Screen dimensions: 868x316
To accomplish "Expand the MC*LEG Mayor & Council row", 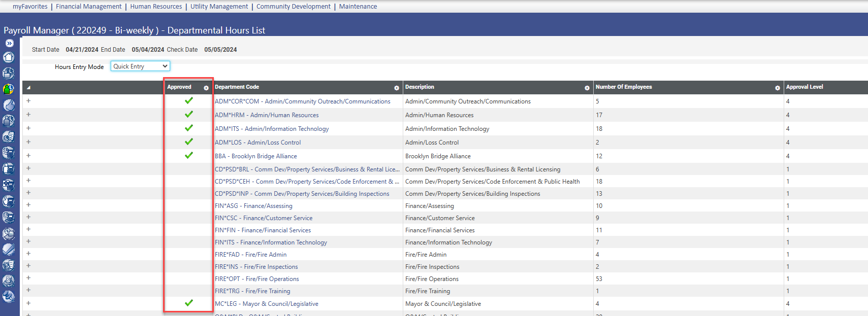I will coord(28,303).
